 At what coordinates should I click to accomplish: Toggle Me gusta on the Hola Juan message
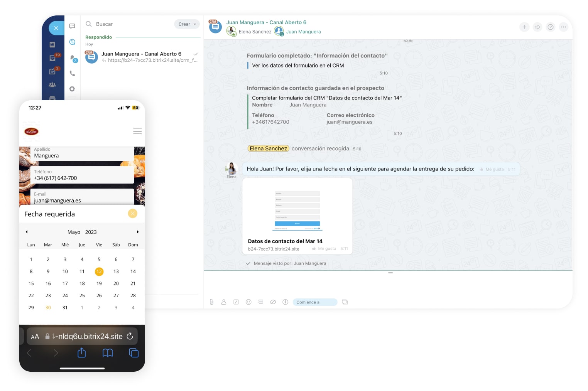coord(492,169)
